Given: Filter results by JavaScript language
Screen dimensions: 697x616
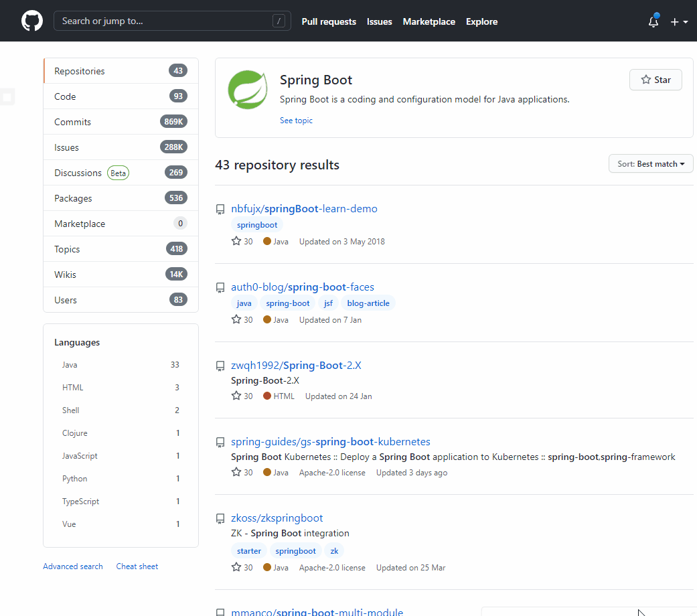Looking at the screenshot, I should tap(121, 455).
